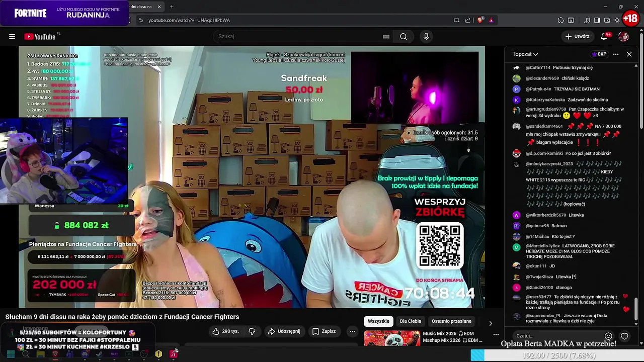
Task: Click chat author @KatarzynaKałuska
Action: [545, 100]
